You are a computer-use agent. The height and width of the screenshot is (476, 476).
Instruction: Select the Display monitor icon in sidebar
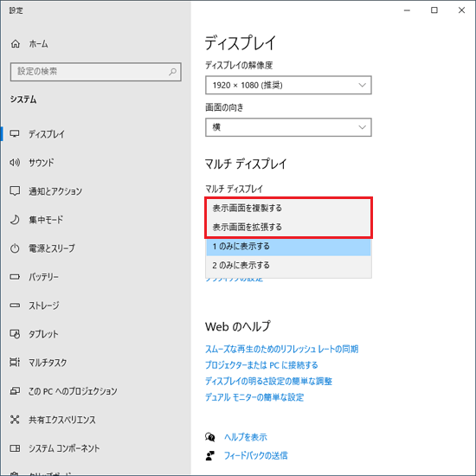pyautogui.click(x=15, y=134)
